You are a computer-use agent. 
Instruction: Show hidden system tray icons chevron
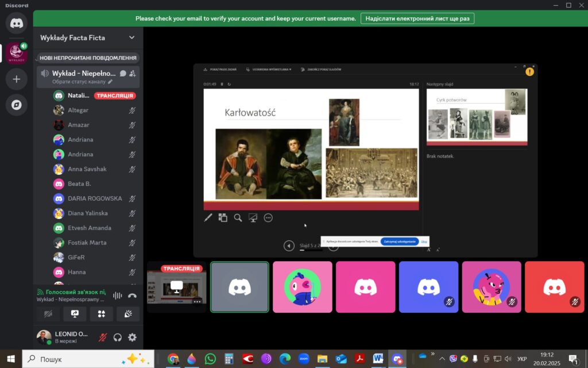pyautogui.click(x=442, y=359)
